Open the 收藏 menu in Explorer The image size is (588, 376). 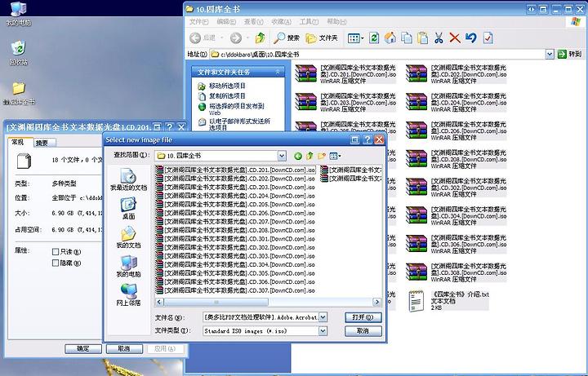(281, 22)
